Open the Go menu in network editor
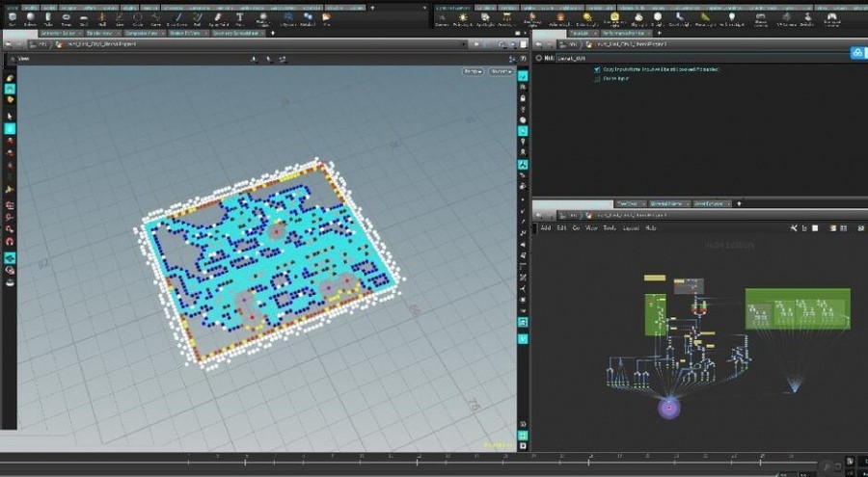The width and height of the screenshot is (868, 477). 576,228
